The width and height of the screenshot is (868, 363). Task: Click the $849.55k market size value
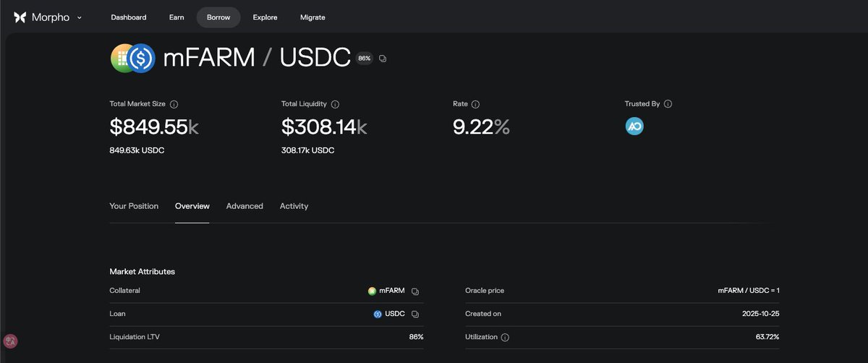point(154,127)
